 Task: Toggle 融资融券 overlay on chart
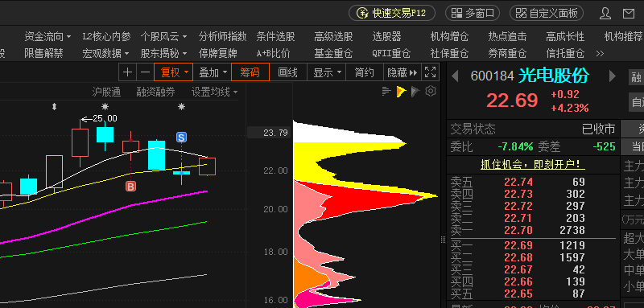point(155,92)
